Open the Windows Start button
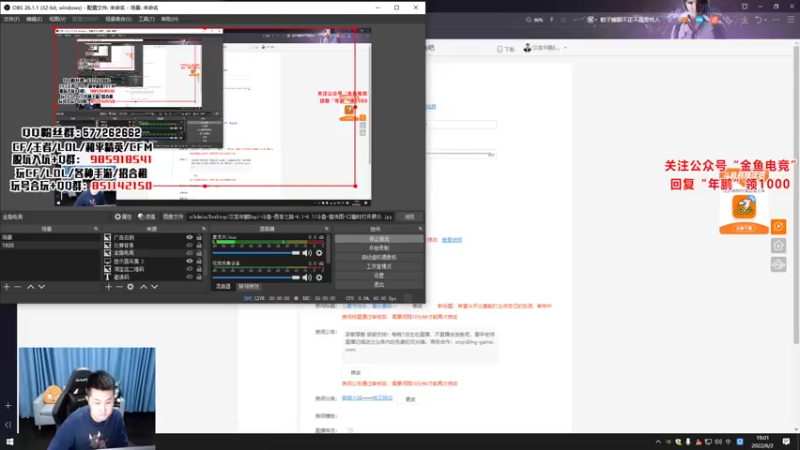 pos(9,441)
